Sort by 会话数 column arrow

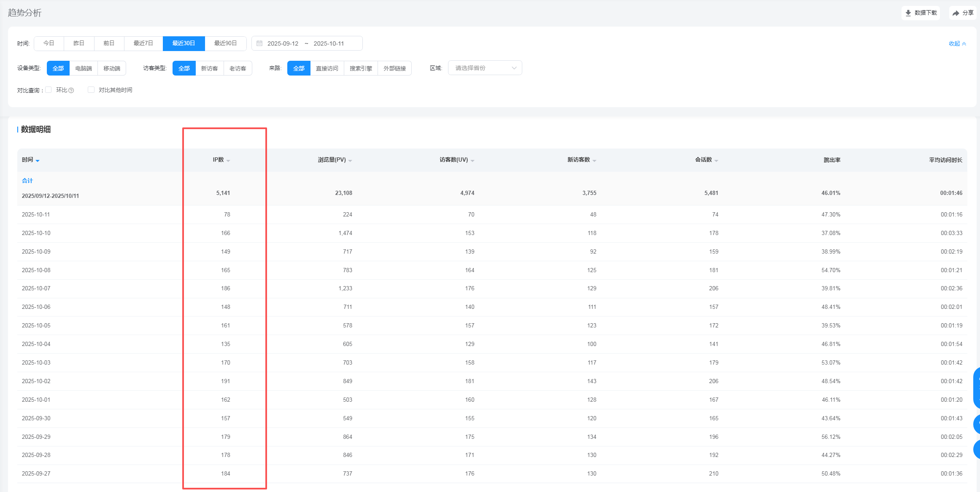(x=716, y=161)
